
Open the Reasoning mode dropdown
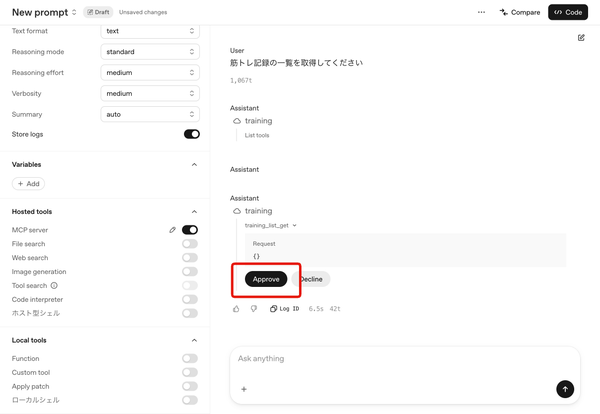pyautogui.click(x=150, y=52)
